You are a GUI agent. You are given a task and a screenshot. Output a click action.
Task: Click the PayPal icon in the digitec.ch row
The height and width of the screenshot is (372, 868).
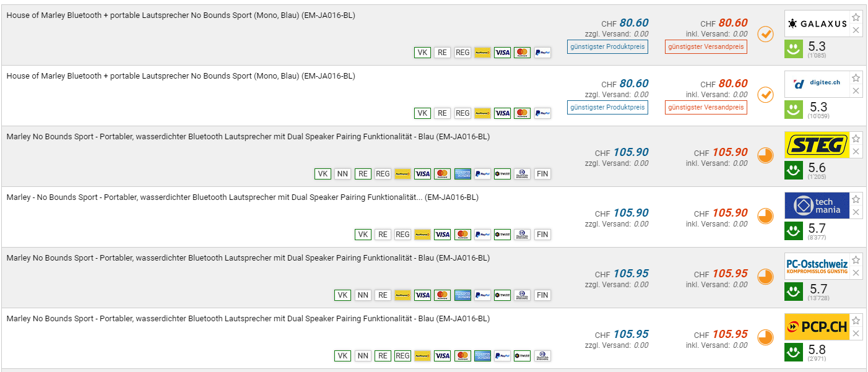click(542, 113)
